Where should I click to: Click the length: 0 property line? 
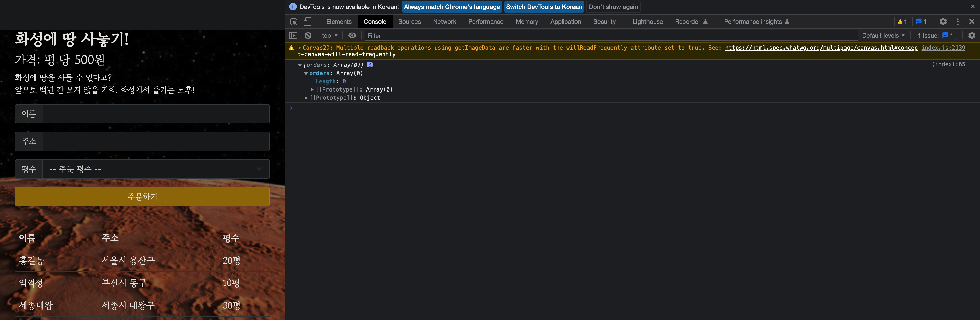[330, 82]
